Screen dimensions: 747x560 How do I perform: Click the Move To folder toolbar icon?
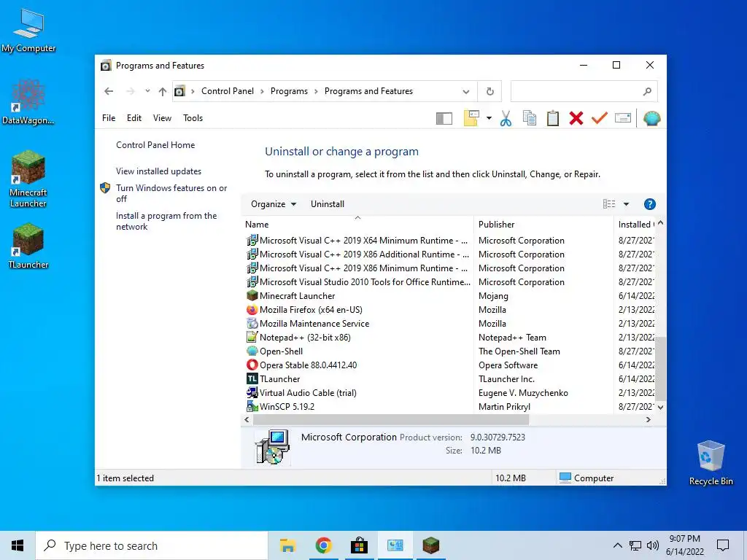pos(471,118)
